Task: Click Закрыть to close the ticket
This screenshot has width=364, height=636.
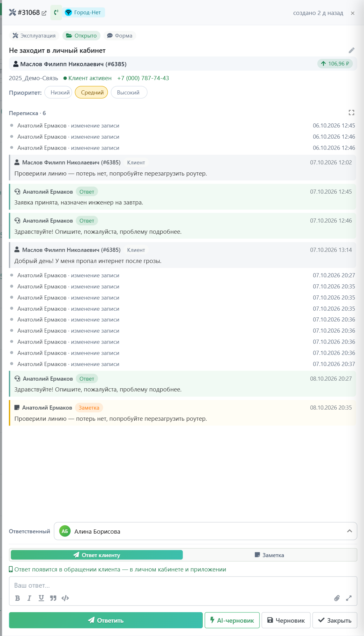Action: coord(335,620)
